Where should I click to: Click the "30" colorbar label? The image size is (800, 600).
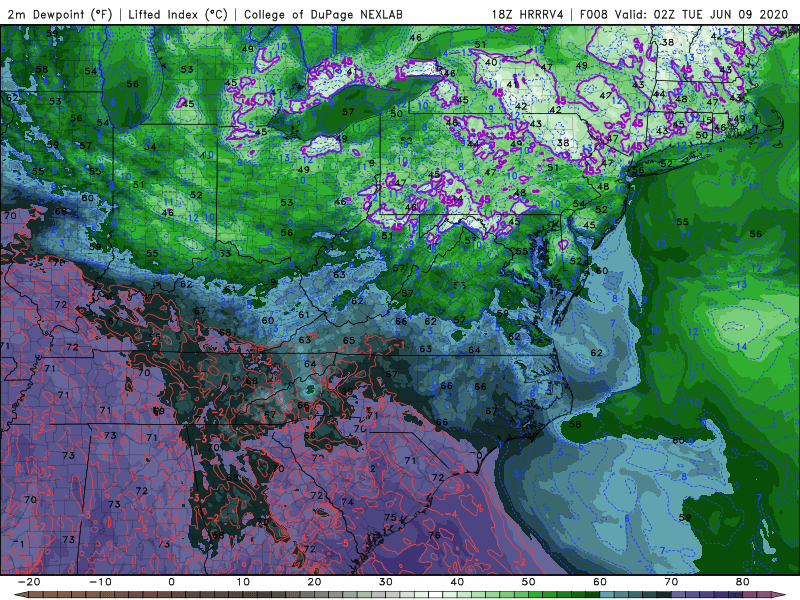386,582
